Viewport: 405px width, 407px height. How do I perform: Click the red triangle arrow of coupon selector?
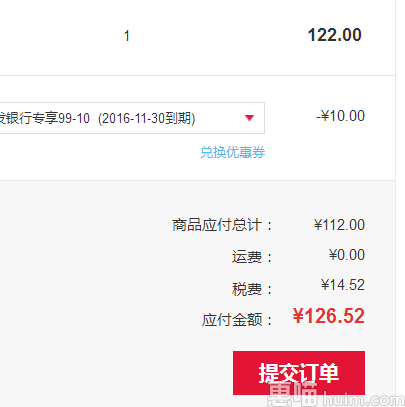click(249, 118)
